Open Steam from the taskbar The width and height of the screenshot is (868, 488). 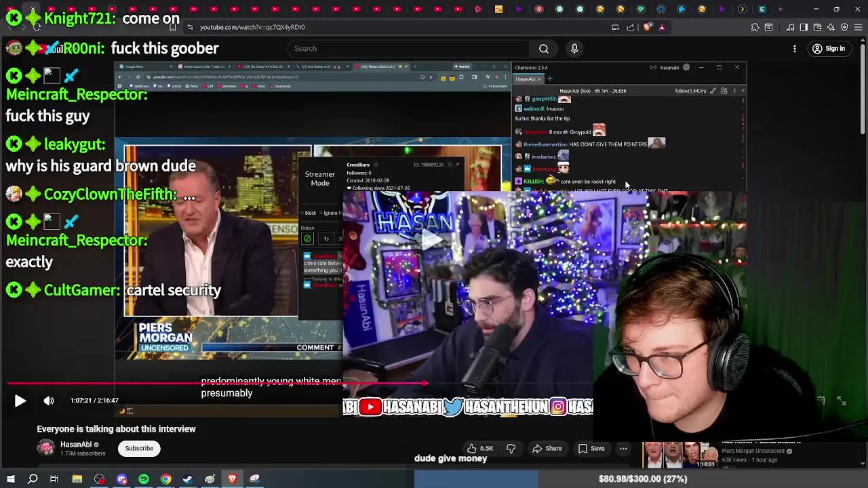tap(188, 479)
